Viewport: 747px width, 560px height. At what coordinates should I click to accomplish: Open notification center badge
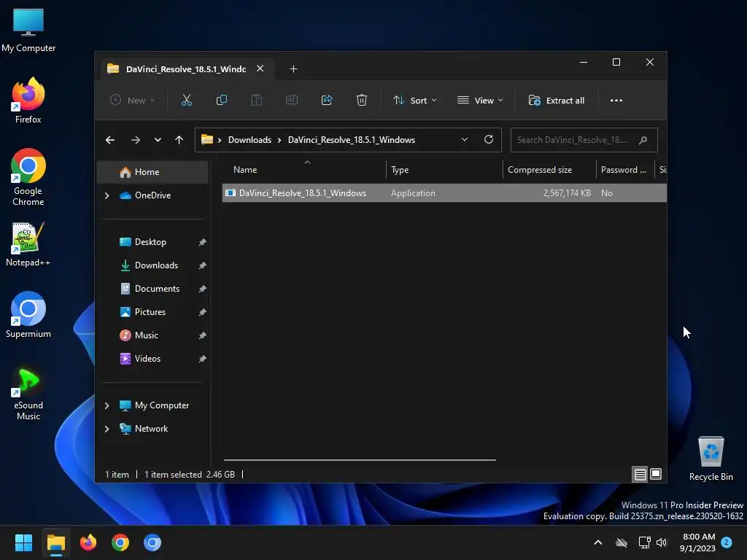click(727, 542)
